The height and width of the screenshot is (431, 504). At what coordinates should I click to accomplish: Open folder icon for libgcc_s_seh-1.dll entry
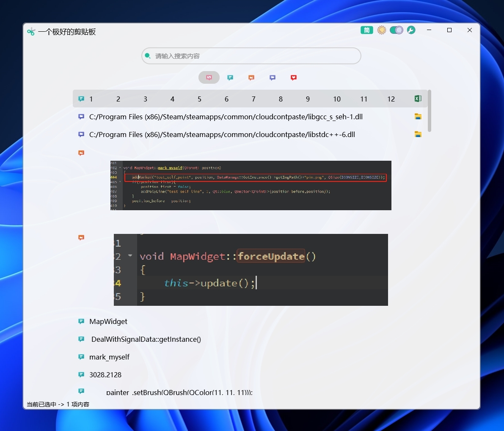click(418, 117)
